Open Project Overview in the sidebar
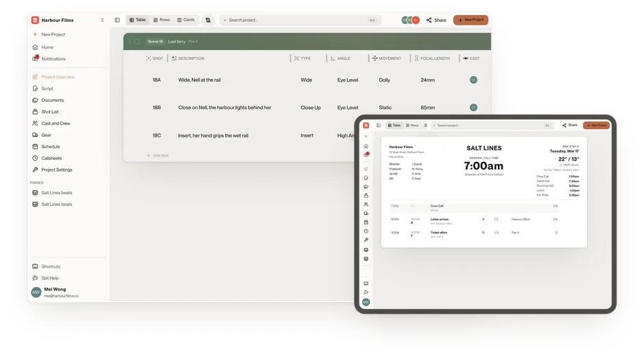 [53, 77]
